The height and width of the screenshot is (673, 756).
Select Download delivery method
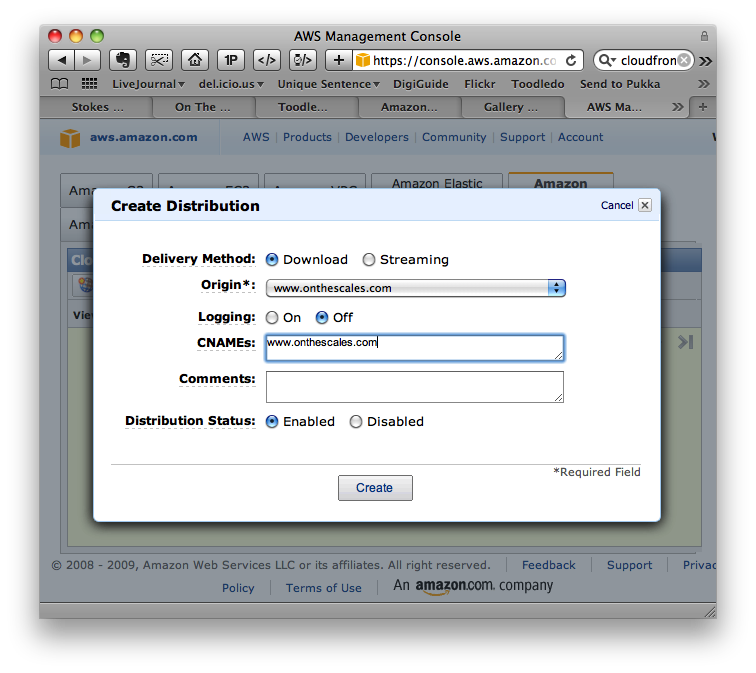272,259
